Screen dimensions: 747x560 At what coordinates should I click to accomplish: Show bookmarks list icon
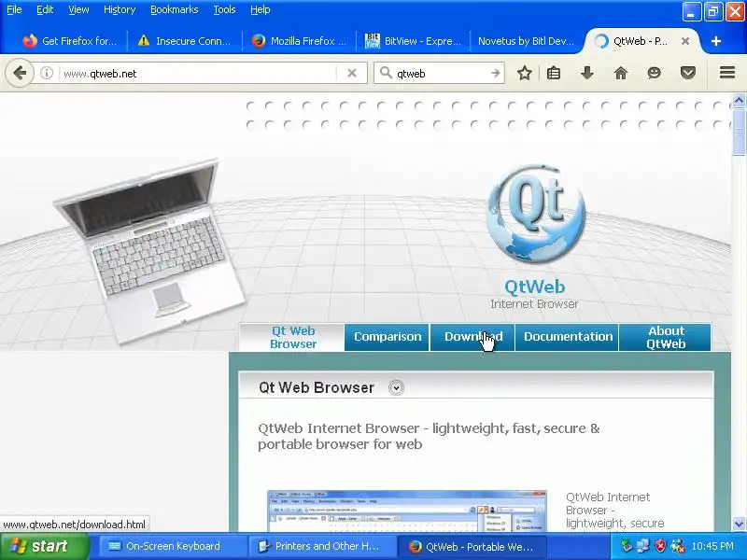pyautogui.click(x=553, y=74)
